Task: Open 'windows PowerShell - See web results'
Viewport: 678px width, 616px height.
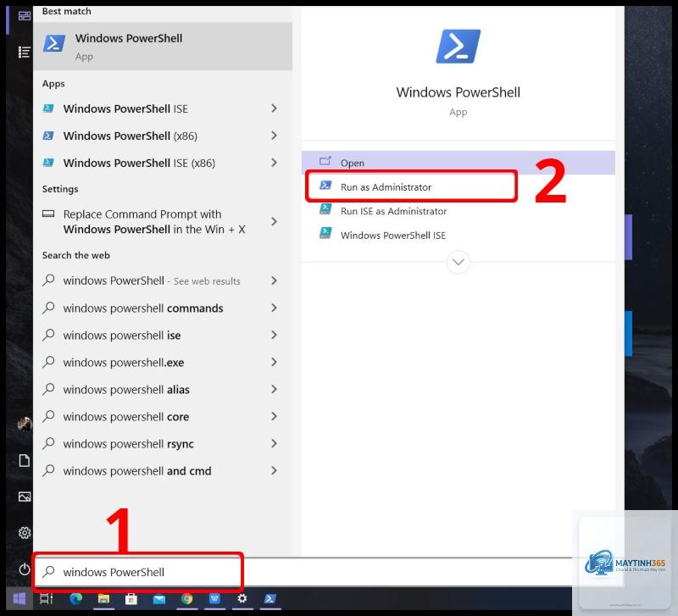Action: click(x=163, y=281)
